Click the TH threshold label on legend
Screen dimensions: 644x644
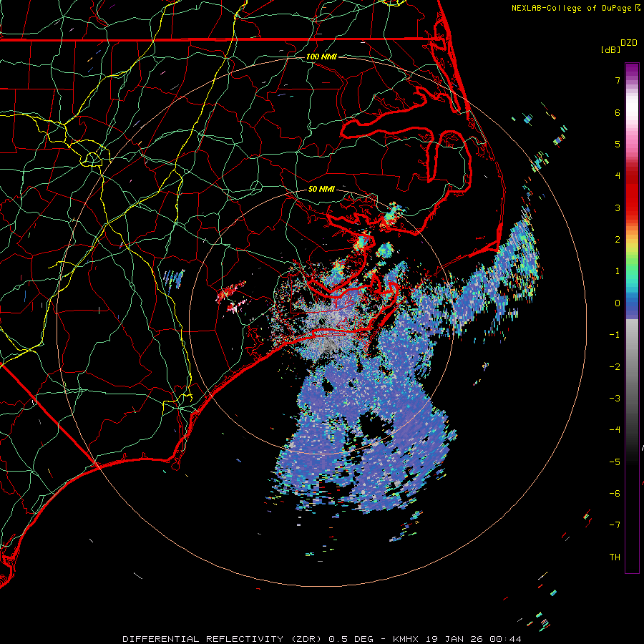pos(615,557)
